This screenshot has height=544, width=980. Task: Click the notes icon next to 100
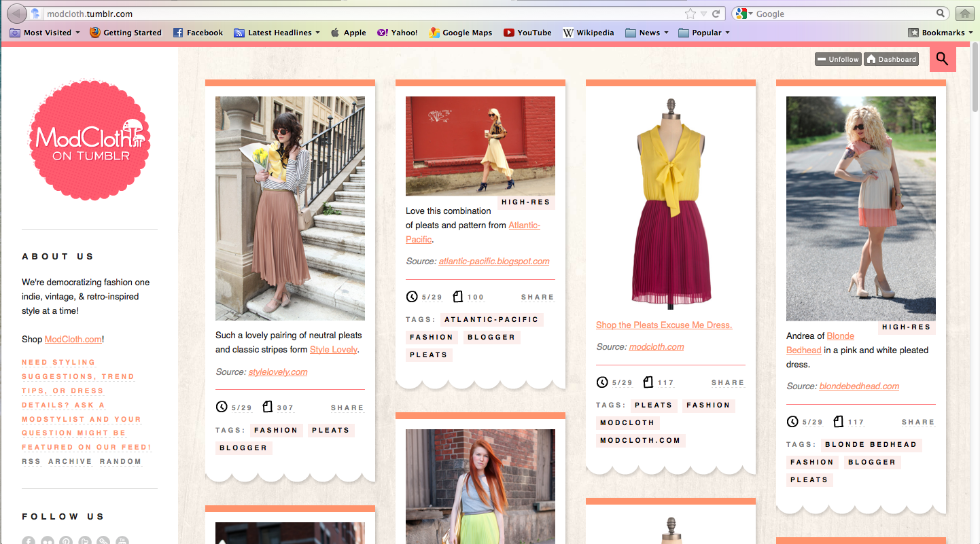457,297
